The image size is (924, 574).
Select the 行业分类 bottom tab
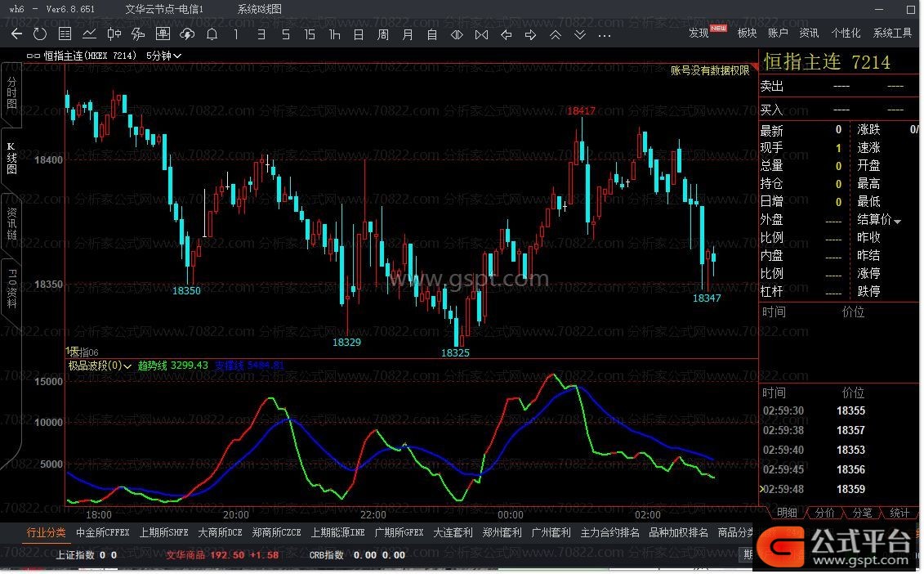[46, 532]
